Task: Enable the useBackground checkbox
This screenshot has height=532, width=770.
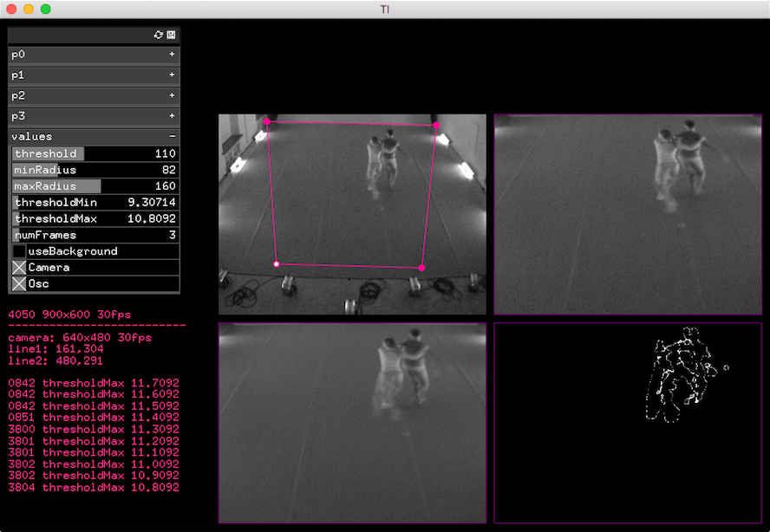Action: [19, 251]
